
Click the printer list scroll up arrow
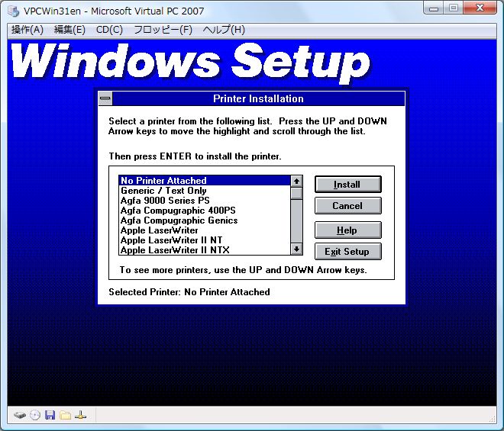pyautogui.click(x=296, y=181)
